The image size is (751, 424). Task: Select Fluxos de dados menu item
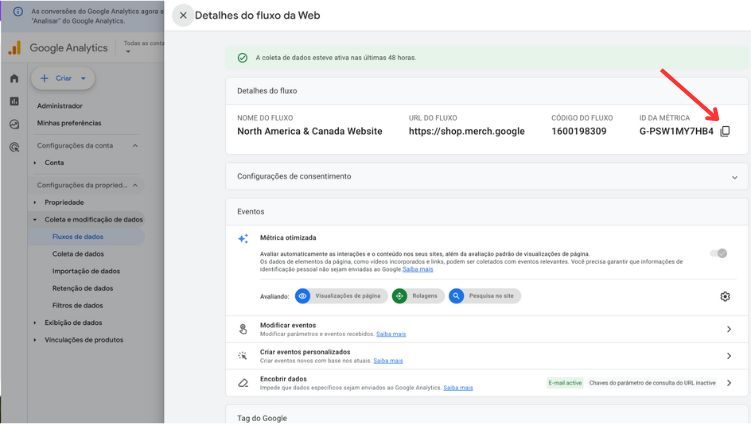[78, 237]
